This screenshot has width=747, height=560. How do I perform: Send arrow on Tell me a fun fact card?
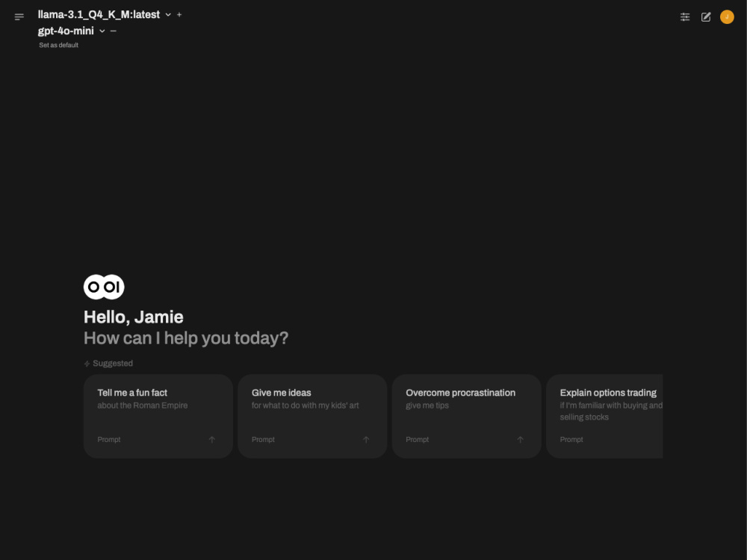point(212,440)
